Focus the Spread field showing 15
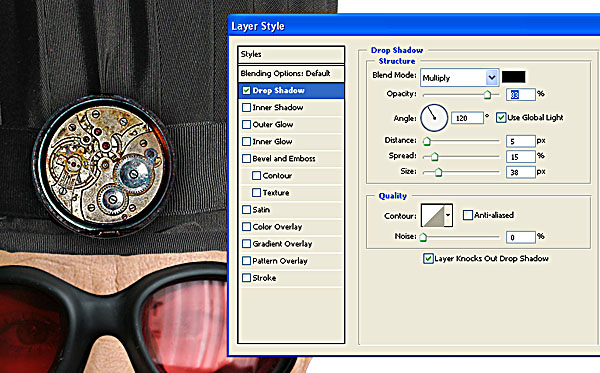This screenshot has width=600, height=373. coord(520,156)
